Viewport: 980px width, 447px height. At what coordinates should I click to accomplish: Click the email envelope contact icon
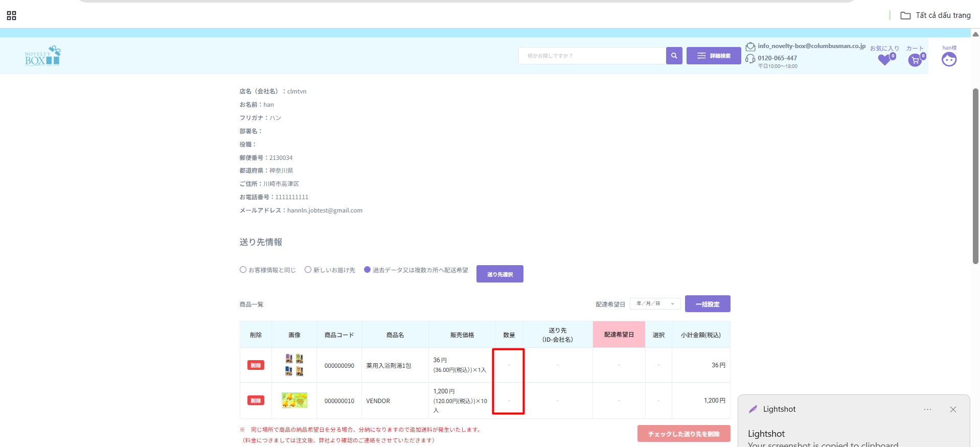[x=750, y=46]
